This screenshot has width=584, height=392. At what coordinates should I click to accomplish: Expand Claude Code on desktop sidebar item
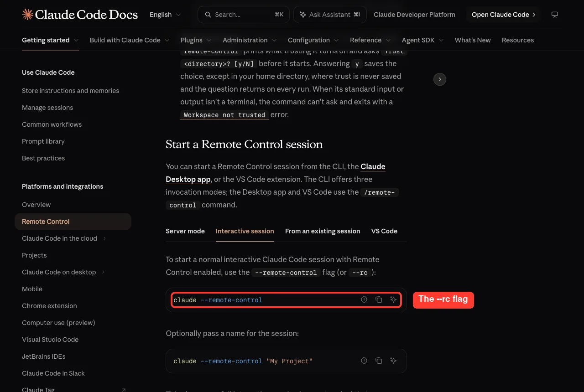[103, 272]
